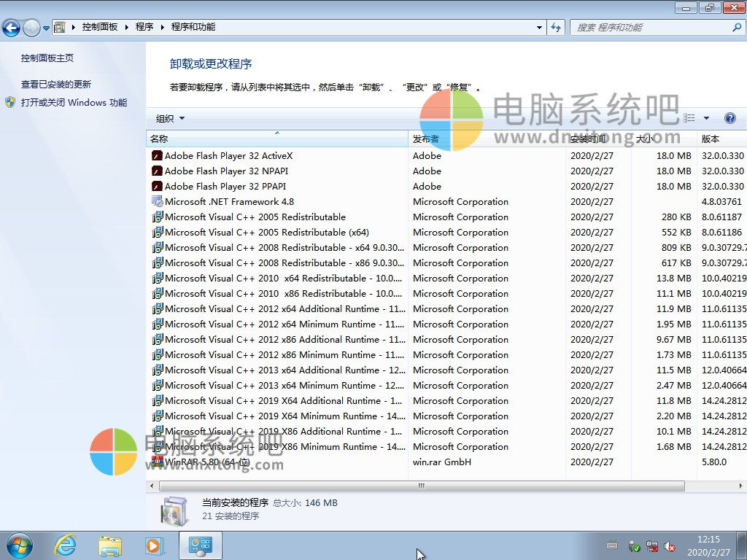Click Visual C++ 2019 X64 Minimum Runtime icon
The image size is (747, 560).
[x=158, y=416]
